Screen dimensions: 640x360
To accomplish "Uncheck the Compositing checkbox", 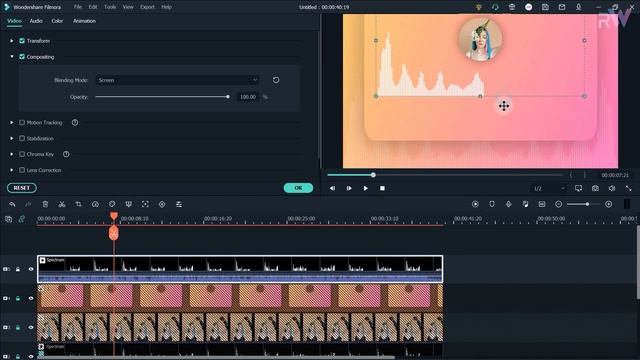I will pos(22,57).
